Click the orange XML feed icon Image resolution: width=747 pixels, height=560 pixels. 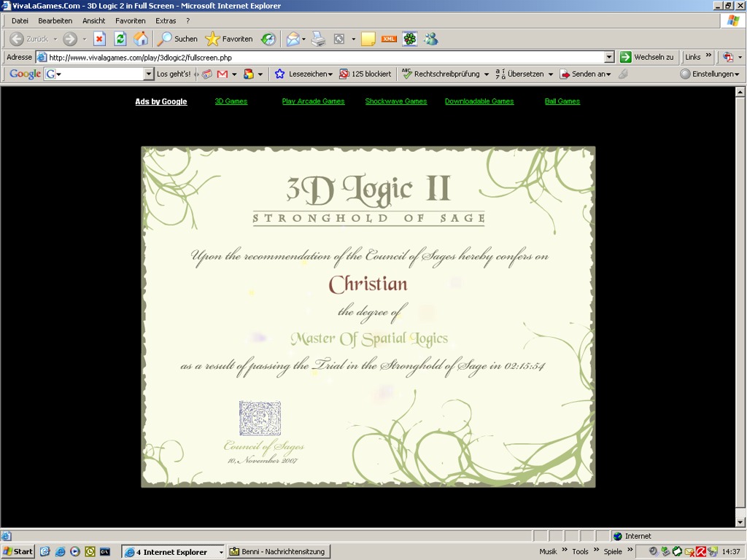click(x=389, y=39)
